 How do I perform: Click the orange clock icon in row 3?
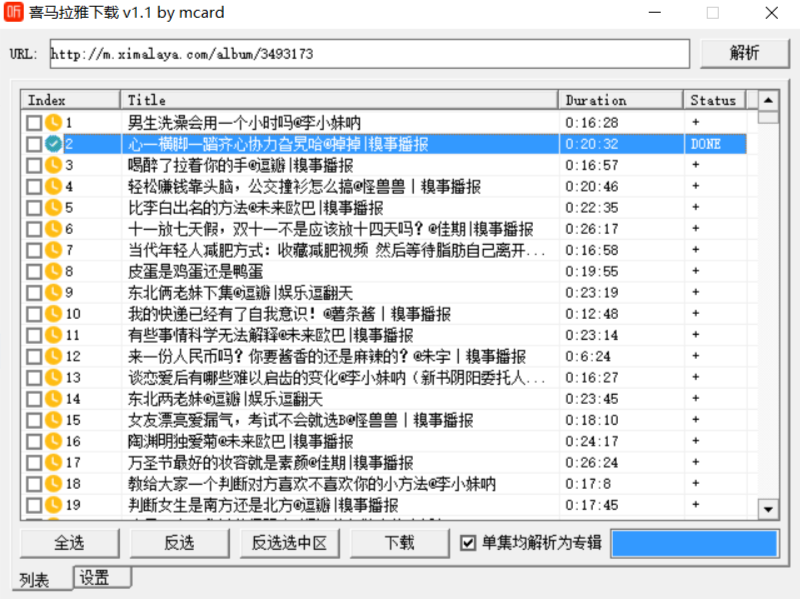coord(53,165)
